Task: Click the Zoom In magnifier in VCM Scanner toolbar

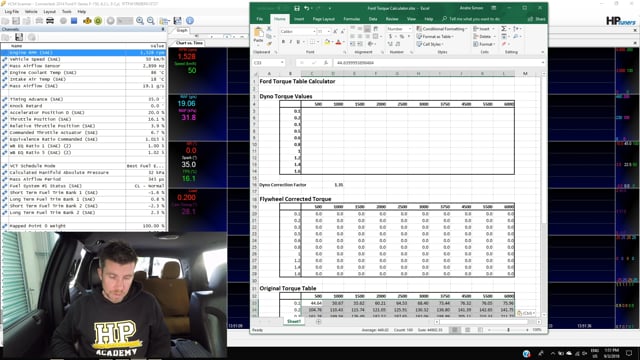Action: tap(140, 20)
